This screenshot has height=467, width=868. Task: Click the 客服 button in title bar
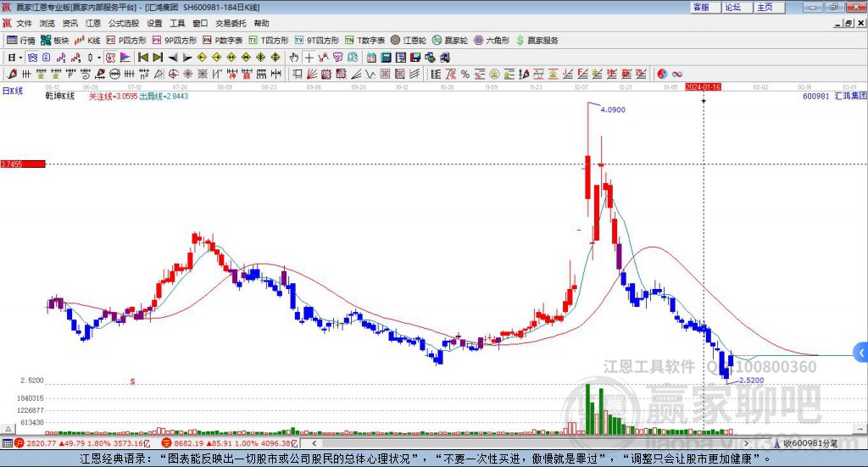point(705,7)
